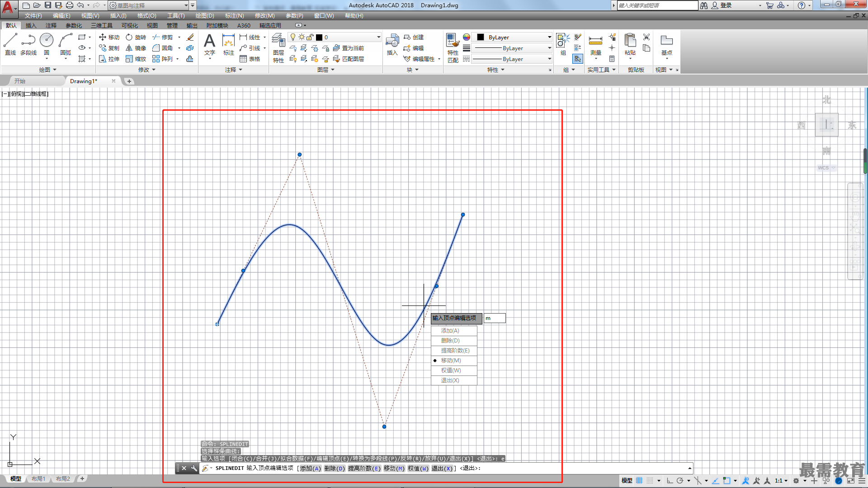Screen dimensions: 868x488
Task: Toggle polar tracking in status bar
Action: point(680,480)
